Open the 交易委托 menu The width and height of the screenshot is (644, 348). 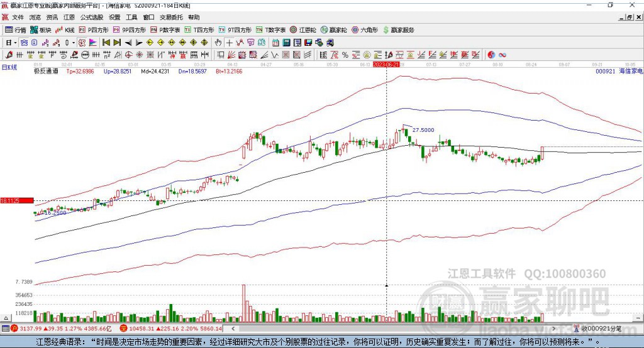click(171, 17)
